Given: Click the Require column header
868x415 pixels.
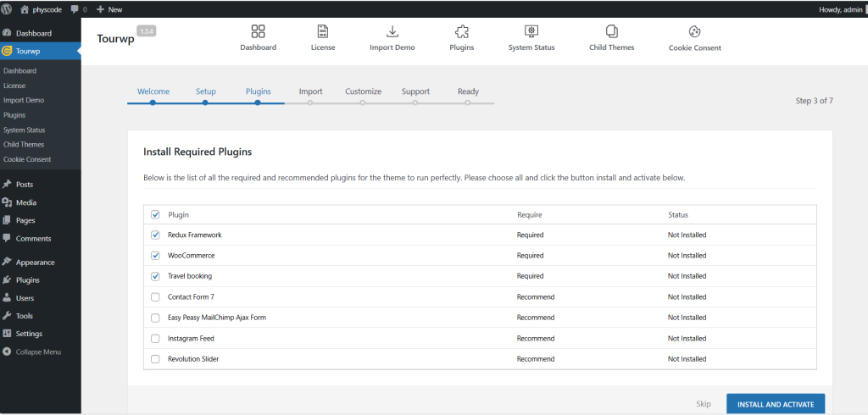Looking at the screenshot, I should pyautogui.click(x=530, y=214).
